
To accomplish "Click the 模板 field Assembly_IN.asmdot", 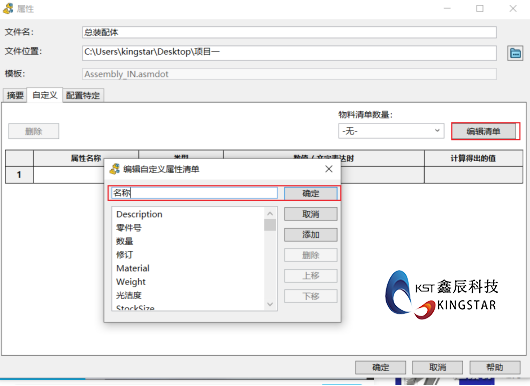I will click(289, 74).
